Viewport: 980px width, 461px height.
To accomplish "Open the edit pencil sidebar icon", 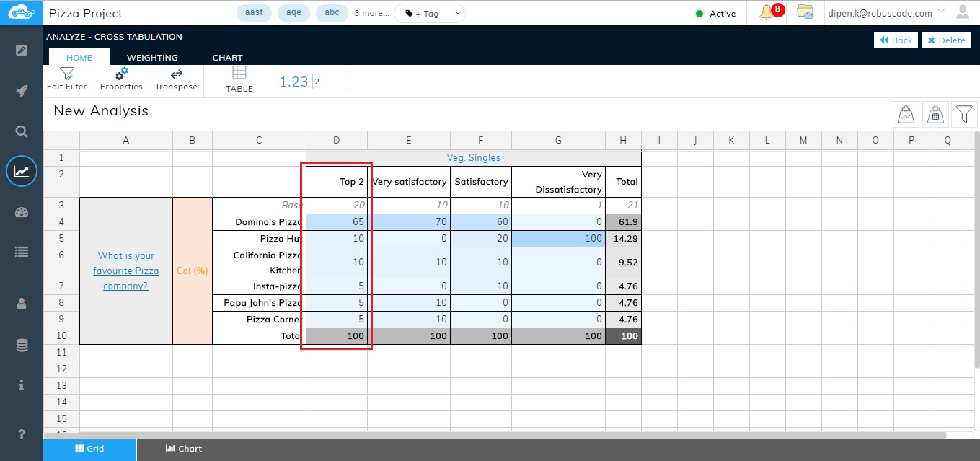I will tap(22, 50).
